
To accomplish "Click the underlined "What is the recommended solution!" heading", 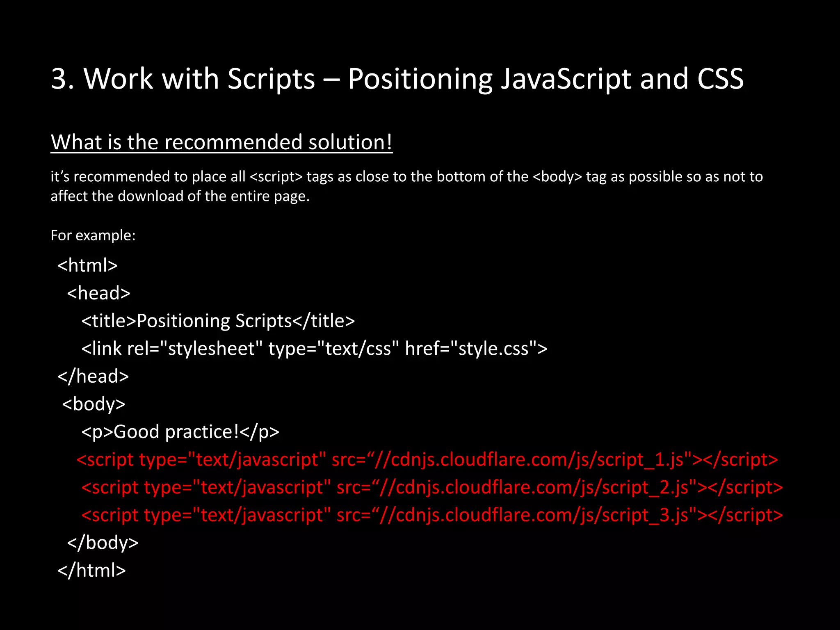I will click(221, 142).
